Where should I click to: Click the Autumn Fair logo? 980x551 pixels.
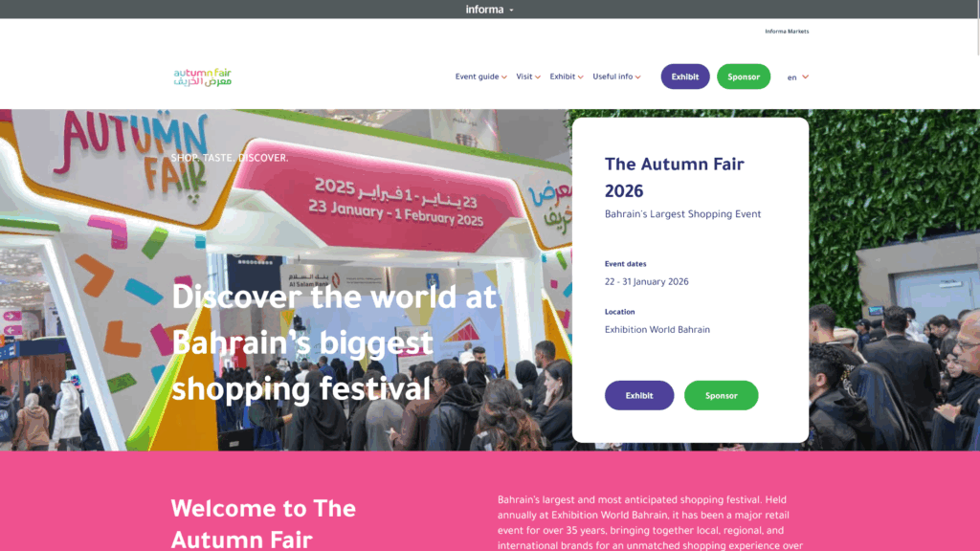[x=203, y=77]
